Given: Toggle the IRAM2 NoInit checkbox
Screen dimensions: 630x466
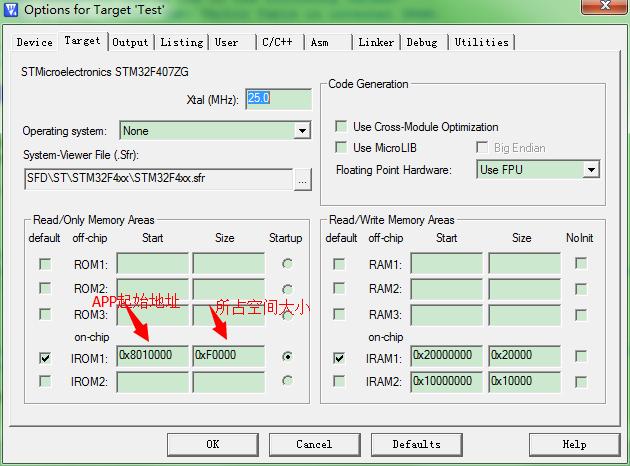Looking at the screenshot, I should (x=581, y=382).
